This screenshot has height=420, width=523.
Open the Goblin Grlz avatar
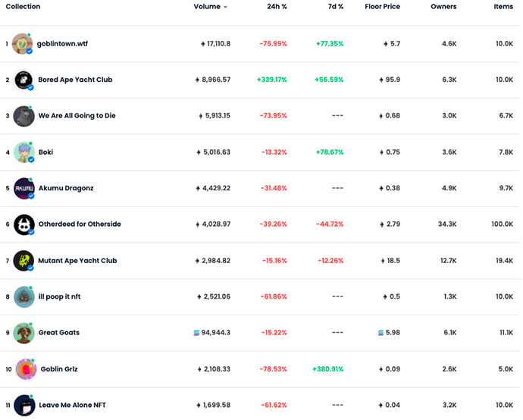click(x=26, y=369)
